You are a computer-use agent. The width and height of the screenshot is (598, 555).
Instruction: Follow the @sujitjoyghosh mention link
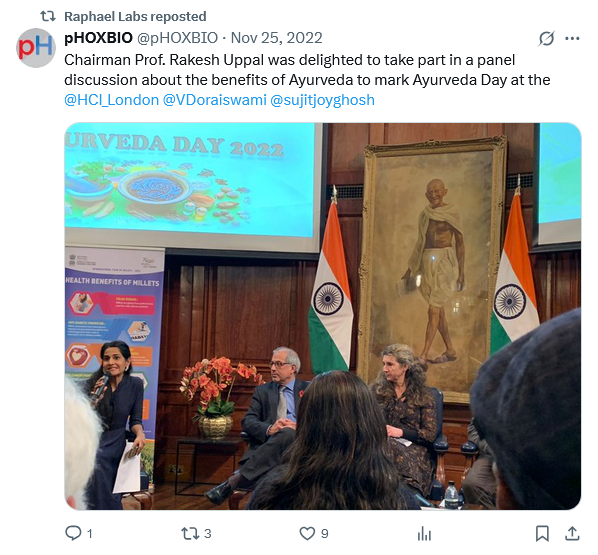(x=322, y=100)
